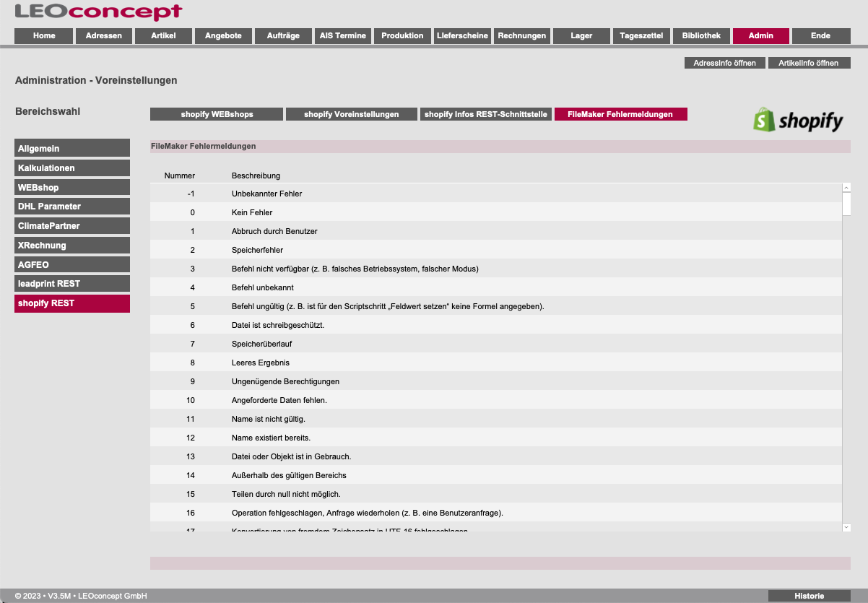Select 'Datei ist schreibgeschützt.' row
868x603 pixels.
pyautogui.click(x=496, y=325)
